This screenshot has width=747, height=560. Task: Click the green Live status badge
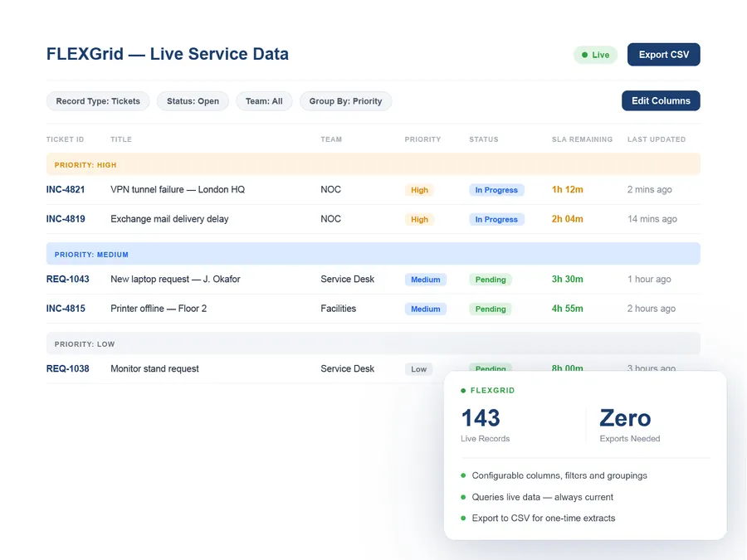(595, 55)
